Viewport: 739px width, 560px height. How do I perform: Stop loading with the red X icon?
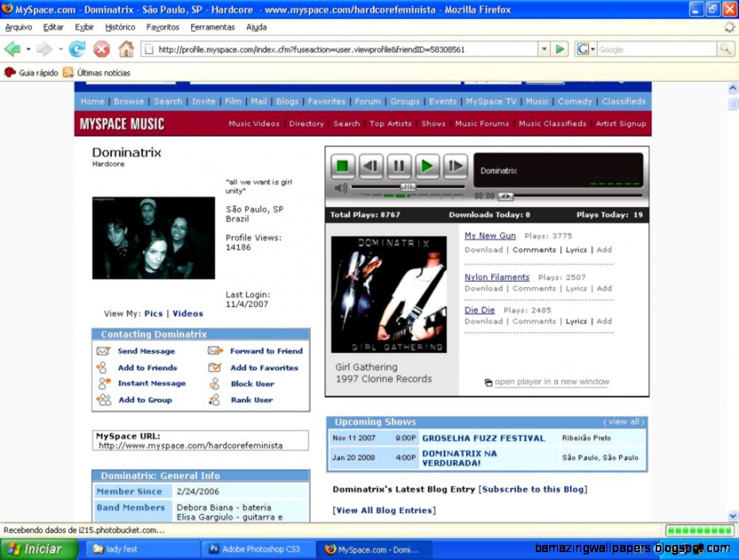(102, 49)
